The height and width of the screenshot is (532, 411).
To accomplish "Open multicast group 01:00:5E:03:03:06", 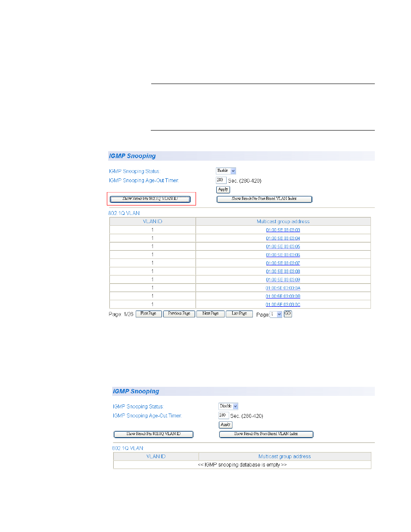I will click(283, 255).
